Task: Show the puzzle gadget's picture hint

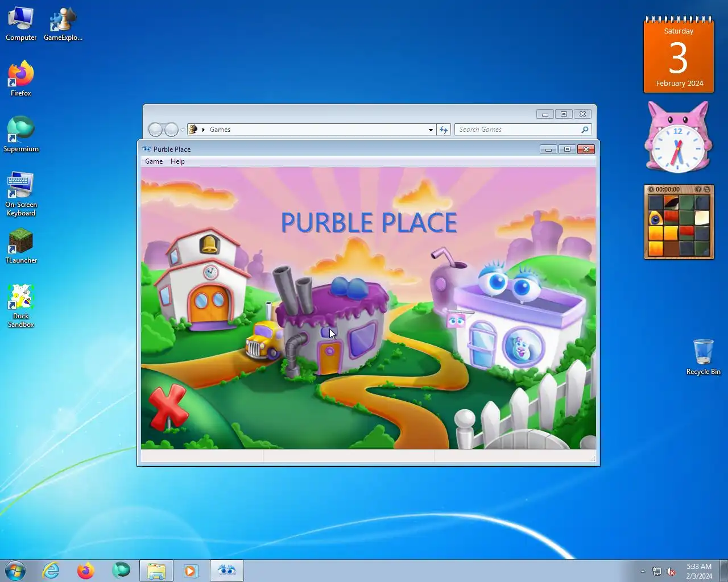Action: tap(698, 189)
